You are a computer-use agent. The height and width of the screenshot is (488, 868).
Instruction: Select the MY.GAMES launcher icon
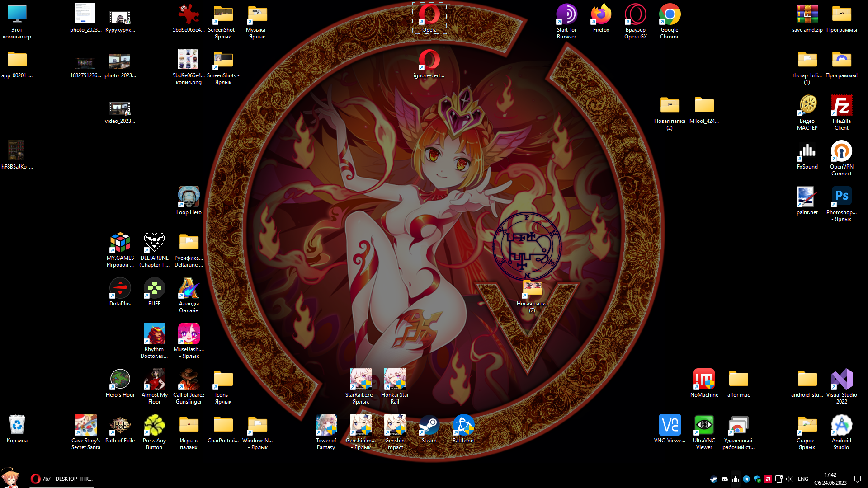click(x=120, y=249)
